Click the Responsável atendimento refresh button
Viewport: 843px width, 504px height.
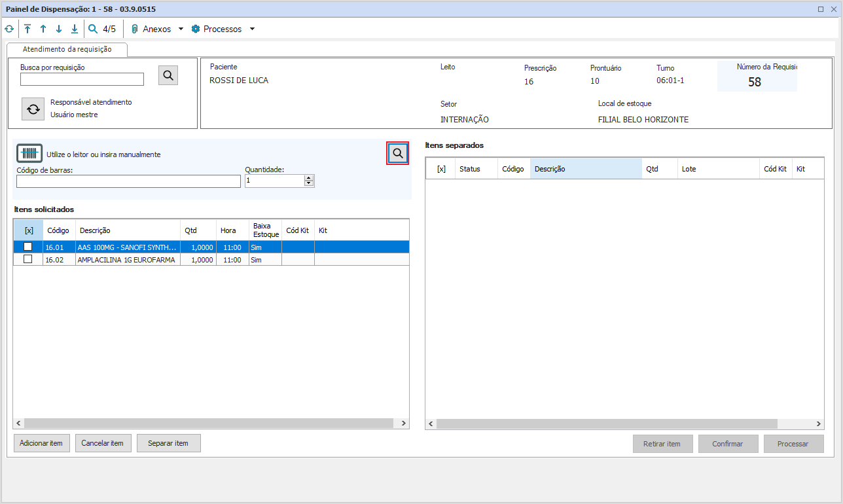[33, 109]
